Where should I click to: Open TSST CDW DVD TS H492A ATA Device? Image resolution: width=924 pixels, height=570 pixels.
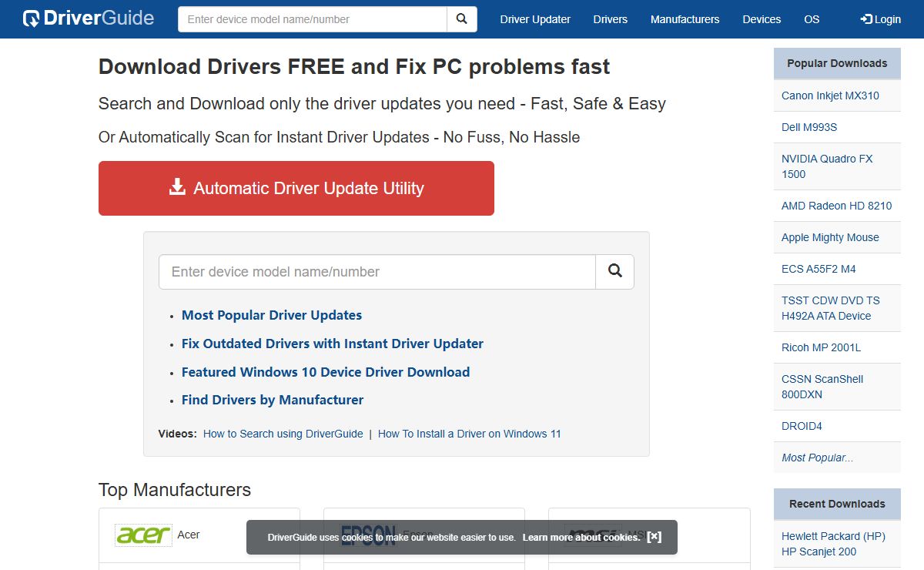click(x=831, y=308)
